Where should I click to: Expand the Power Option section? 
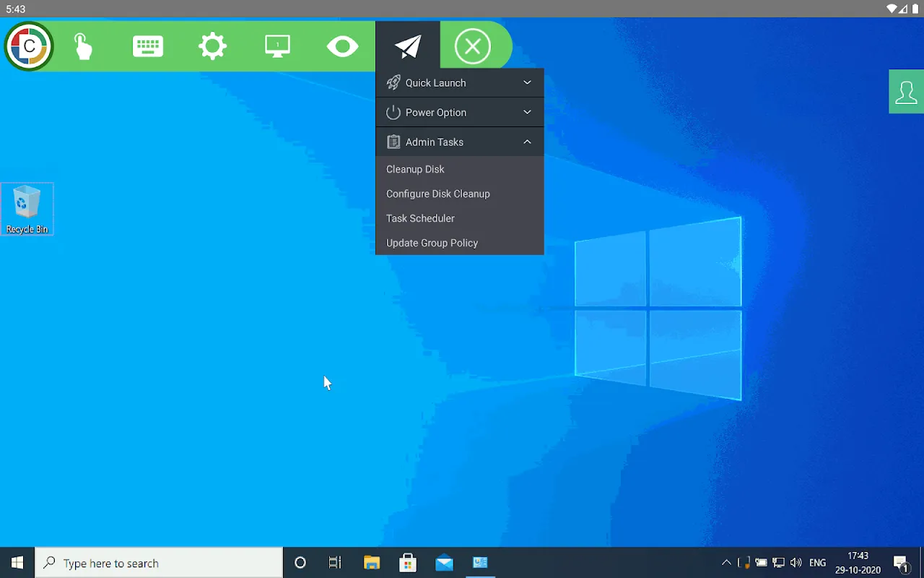pyautogui.click(x=459, y=113)
